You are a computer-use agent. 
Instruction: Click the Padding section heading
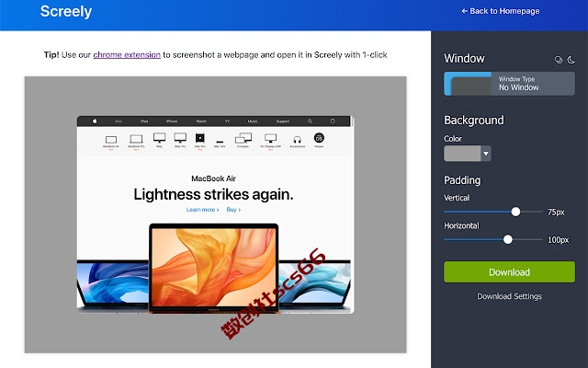pos(462,180)
